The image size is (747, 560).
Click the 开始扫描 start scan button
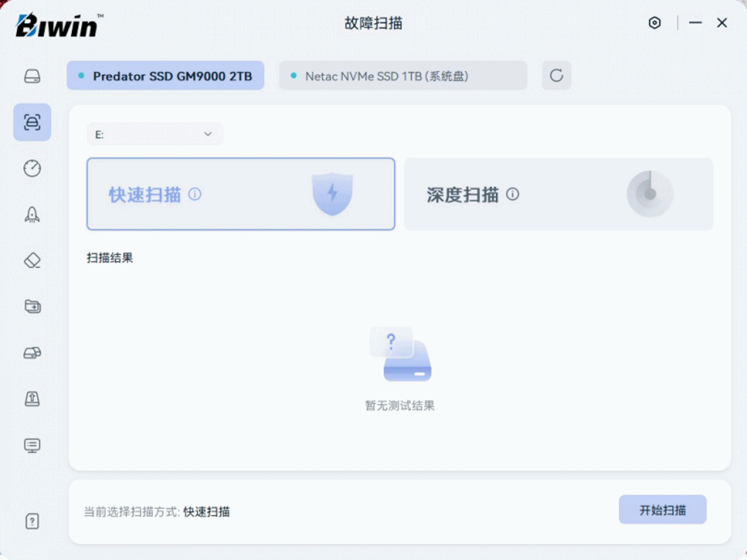662,510
